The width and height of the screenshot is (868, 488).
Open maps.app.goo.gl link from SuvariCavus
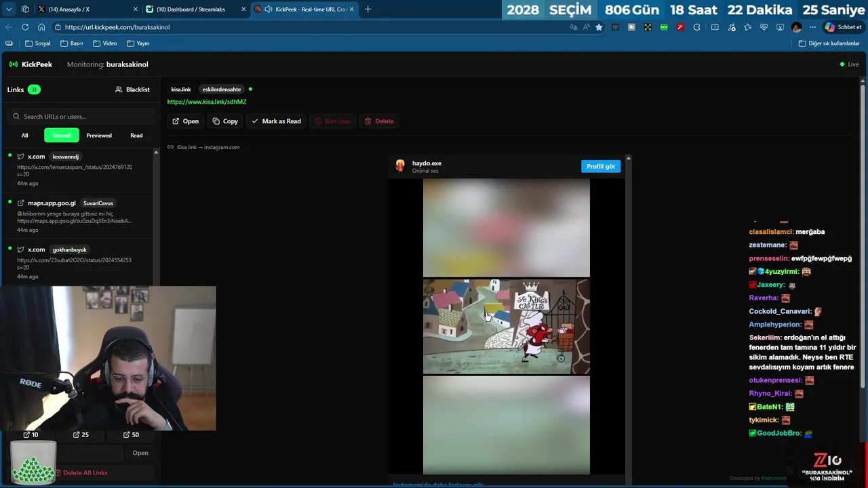[78, 216]
